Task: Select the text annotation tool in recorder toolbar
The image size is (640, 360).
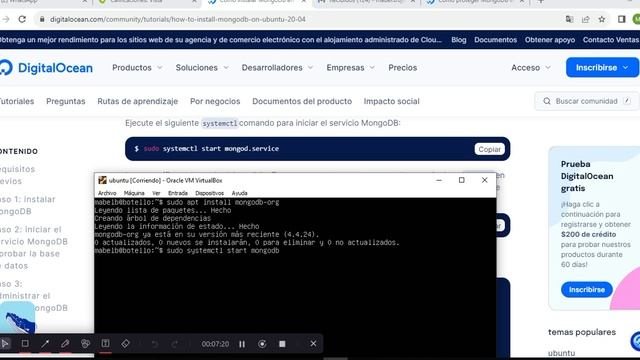Action: [105, 344]
